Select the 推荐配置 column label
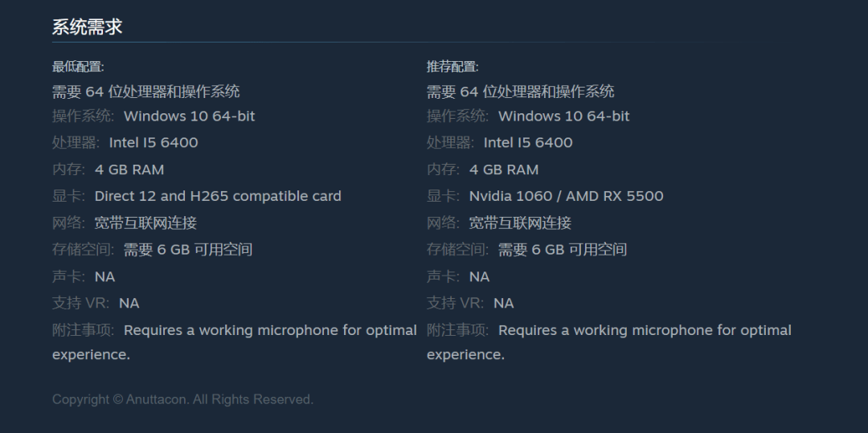The width and height of the screenshot is (868, 433). coord(452,67)
